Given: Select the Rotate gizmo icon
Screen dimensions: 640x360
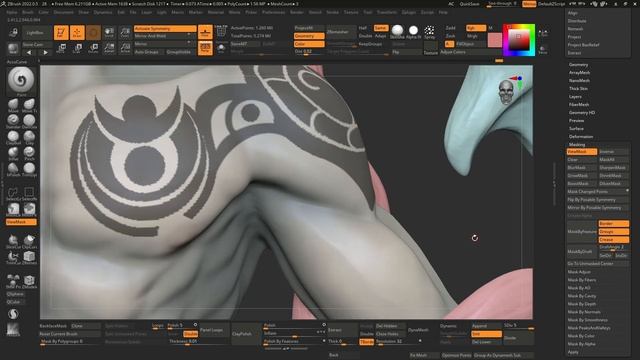Looking at the screenshot, I should point(93,48).
